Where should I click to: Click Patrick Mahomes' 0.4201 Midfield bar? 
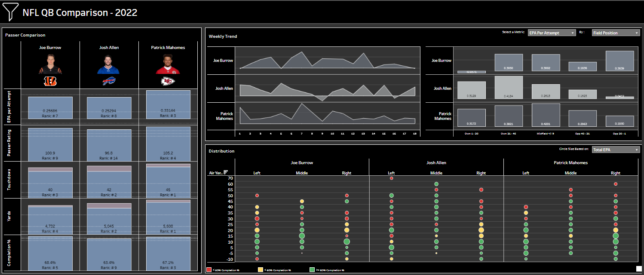(546, 115)
